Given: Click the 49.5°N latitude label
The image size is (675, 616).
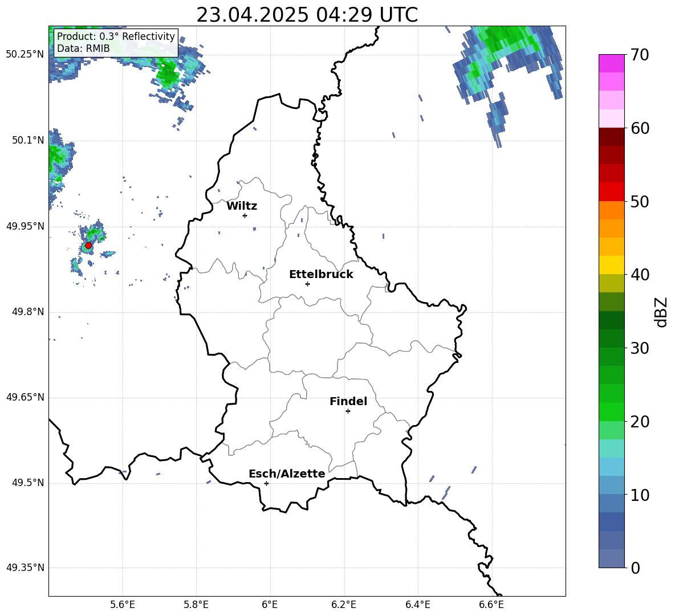Looking at the screenshot, I should (29, 483).
